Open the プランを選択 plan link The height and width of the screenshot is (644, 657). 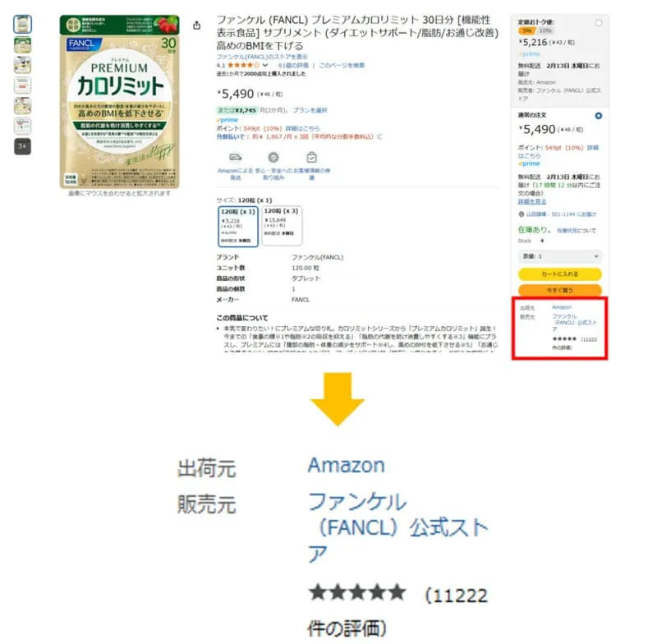tap(310, 110)
